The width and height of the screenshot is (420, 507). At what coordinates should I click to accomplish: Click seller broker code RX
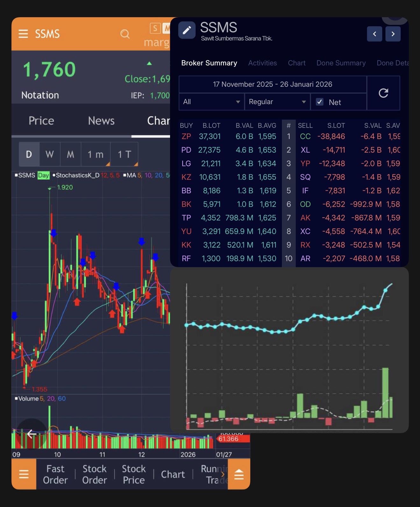(305, 245)
